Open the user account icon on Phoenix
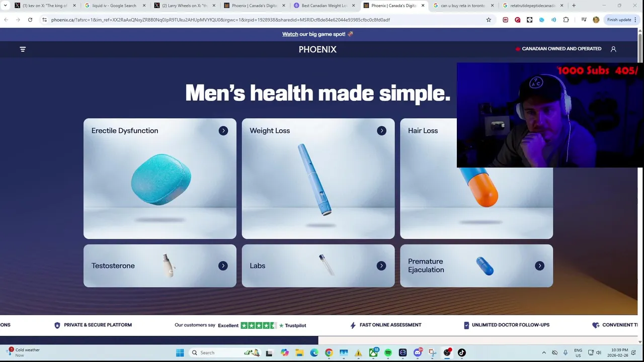Screen dimensions: 644x362 [613, 49]
